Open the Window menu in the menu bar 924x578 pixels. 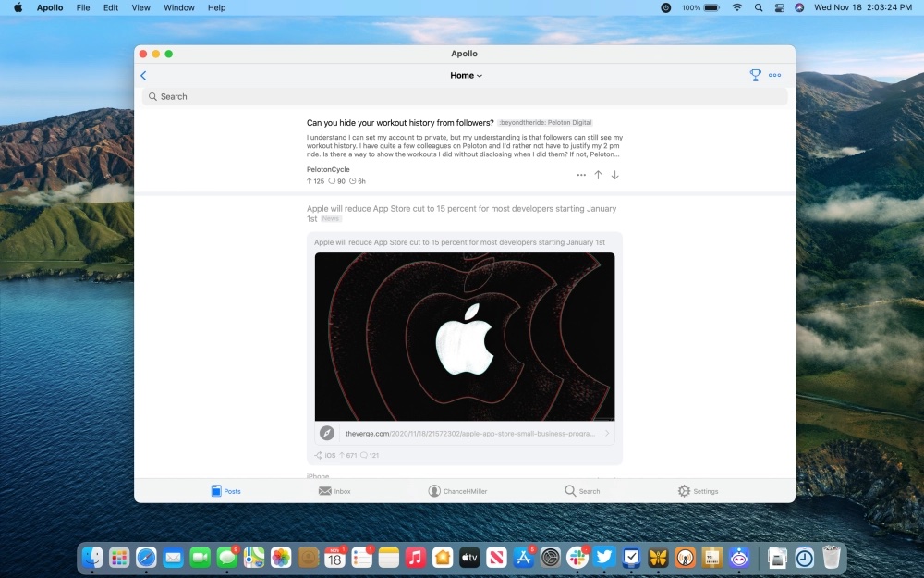[x=179, y=7]
